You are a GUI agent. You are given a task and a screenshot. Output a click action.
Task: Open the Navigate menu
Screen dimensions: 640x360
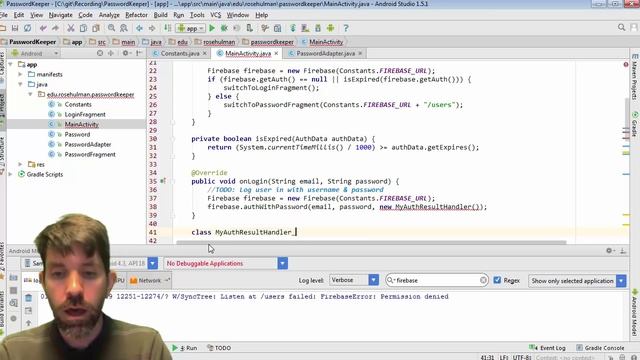point(60,15)
